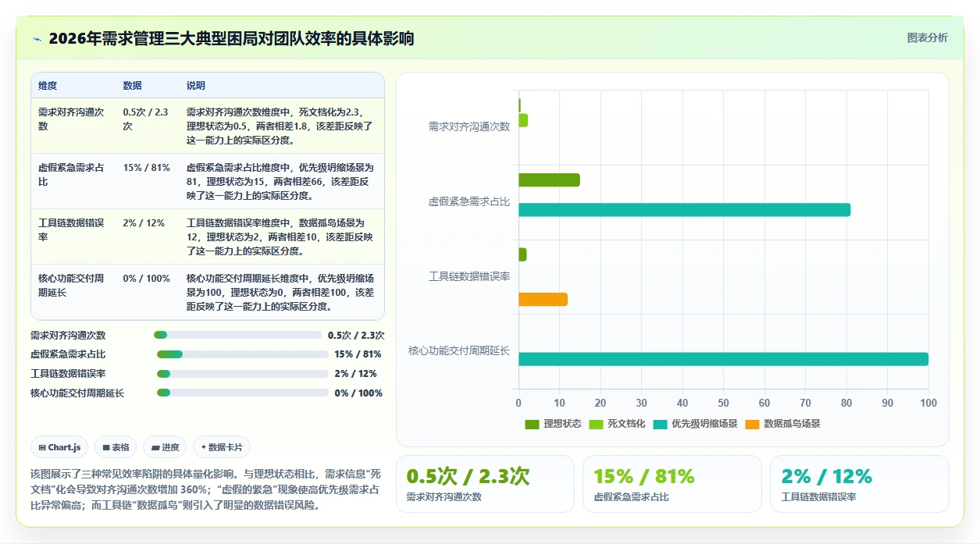Image resolution: width=980 pixels, height=544 pixels.
Task: Click the chart axis label 工具链数据错误率
Action: pyautogui.click(x=469, y=276)
